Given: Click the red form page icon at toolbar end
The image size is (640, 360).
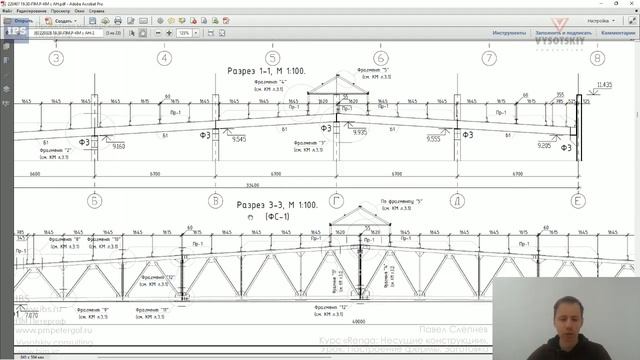Looking at the screenshot, I should tap(226, 20).
